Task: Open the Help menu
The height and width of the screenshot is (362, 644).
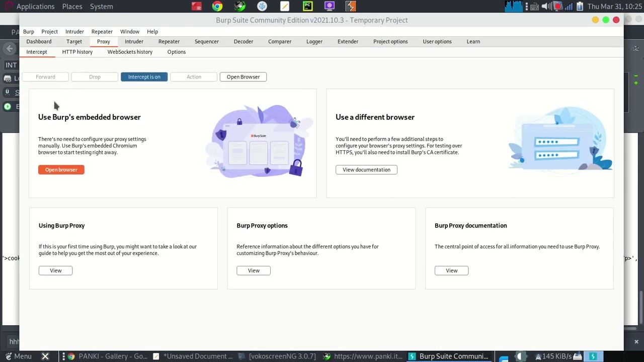Action: coord(152,32)
